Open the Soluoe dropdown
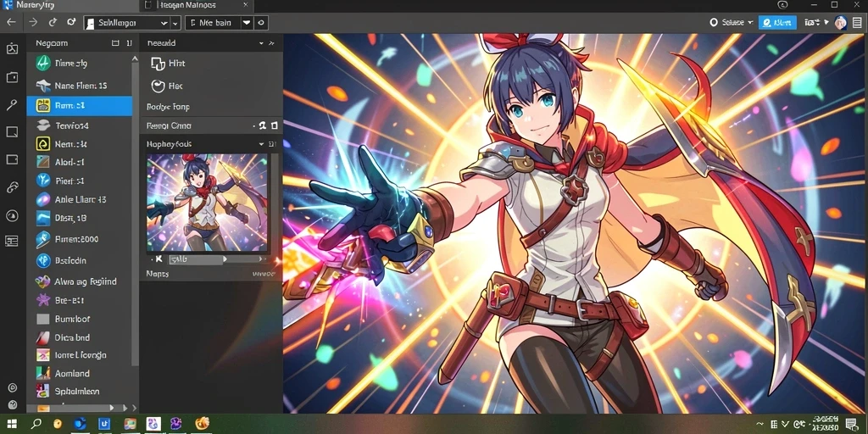 732,23
